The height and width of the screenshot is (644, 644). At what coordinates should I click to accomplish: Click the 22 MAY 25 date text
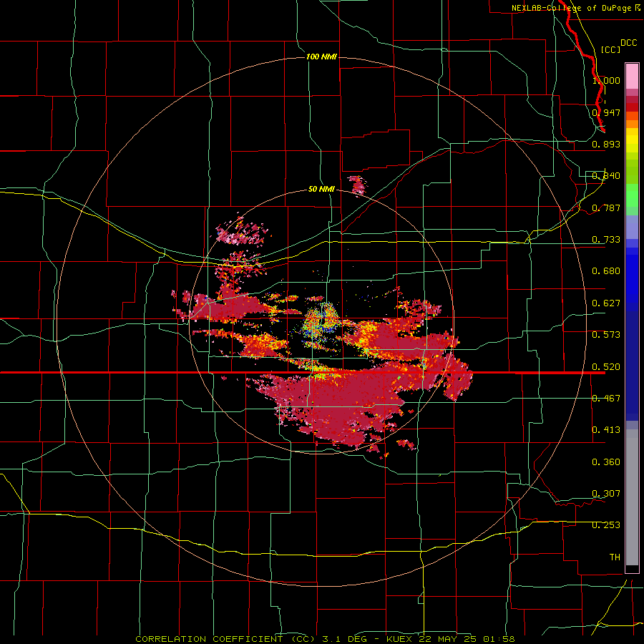coord(448,639)
